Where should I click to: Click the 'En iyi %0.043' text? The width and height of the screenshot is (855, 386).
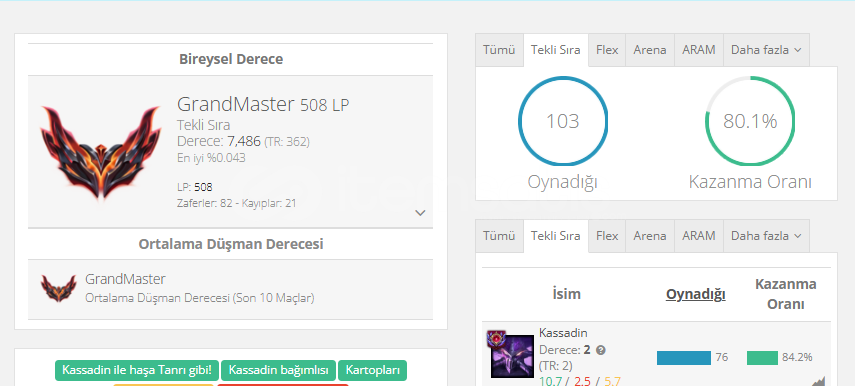(x=211, y=158)
